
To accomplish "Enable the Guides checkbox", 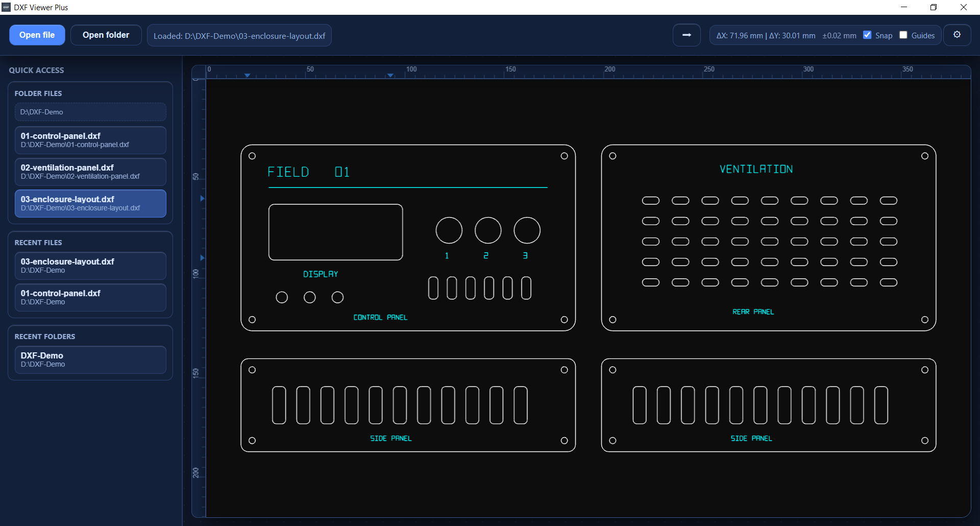I will point(903,35).
